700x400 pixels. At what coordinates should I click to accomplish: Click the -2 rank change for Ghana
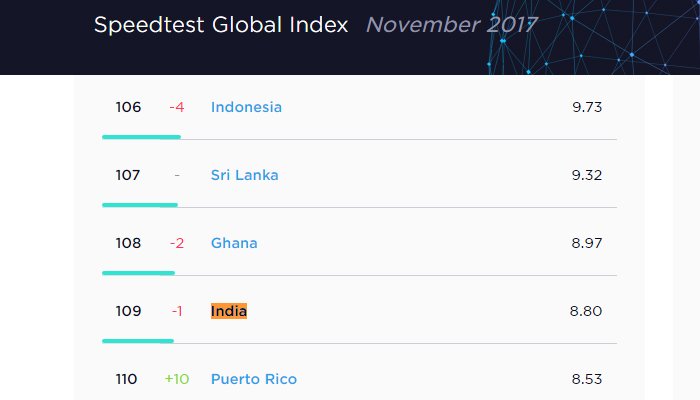pyautogui.click(x=177, y=243)
